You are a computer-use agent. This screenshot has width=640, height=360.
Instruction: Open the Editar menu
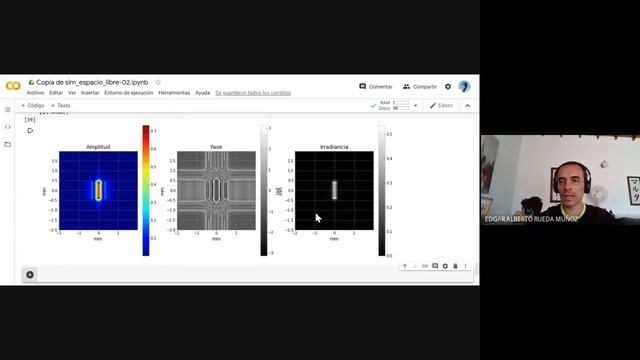(x=56, y=93)
